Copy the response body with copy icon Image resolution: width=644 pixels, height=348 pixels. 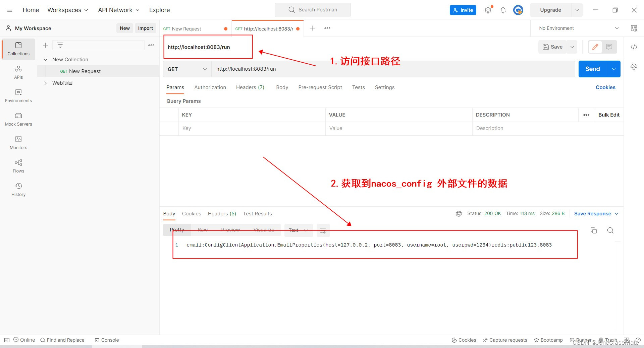[x=594, y=230]
